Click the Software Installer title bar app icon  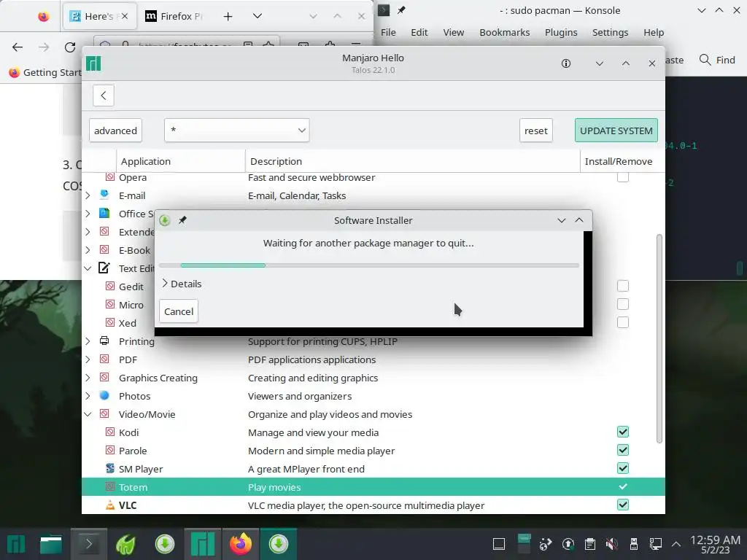click(x=165, y=220)
